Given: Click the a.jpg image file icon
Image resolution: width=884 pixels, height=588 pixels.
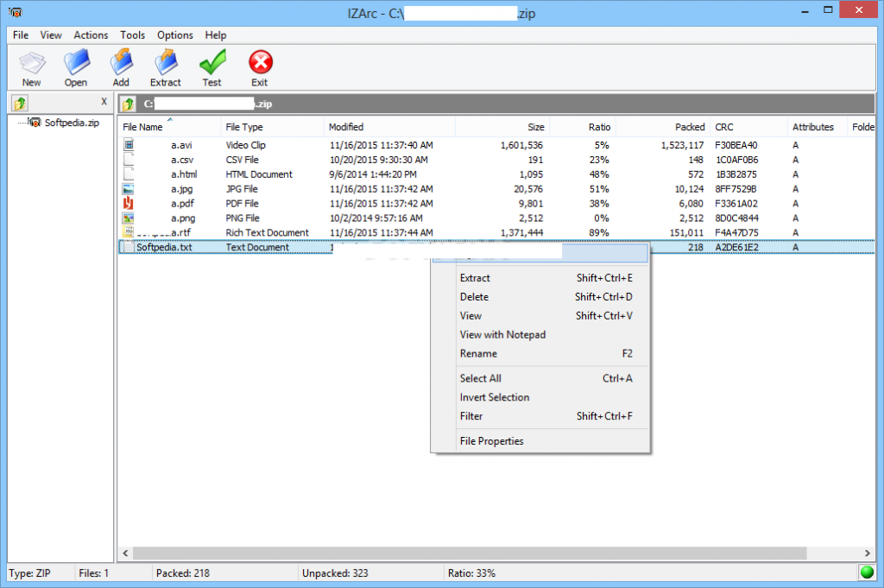Looking at the screenshot, I should (129, 189).
